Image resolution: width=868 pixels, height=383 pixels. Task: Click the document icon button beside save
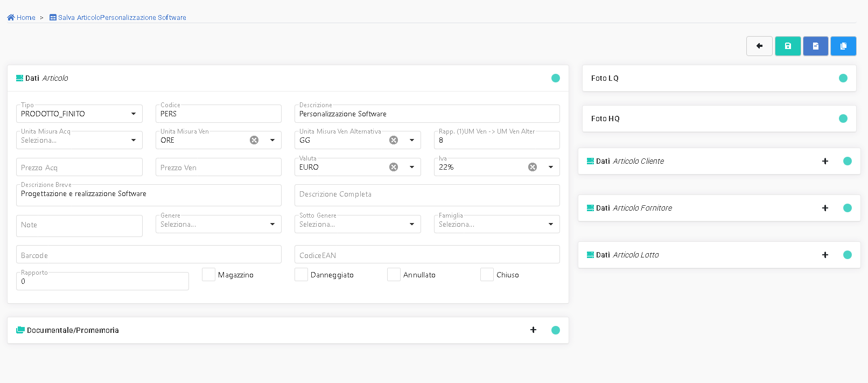pos(816,46)
